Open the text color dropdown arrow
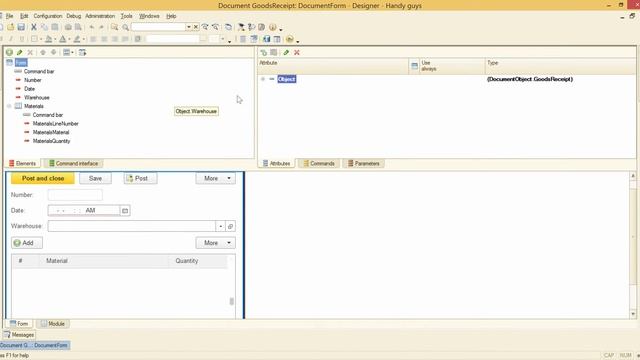 click(69, 39)
